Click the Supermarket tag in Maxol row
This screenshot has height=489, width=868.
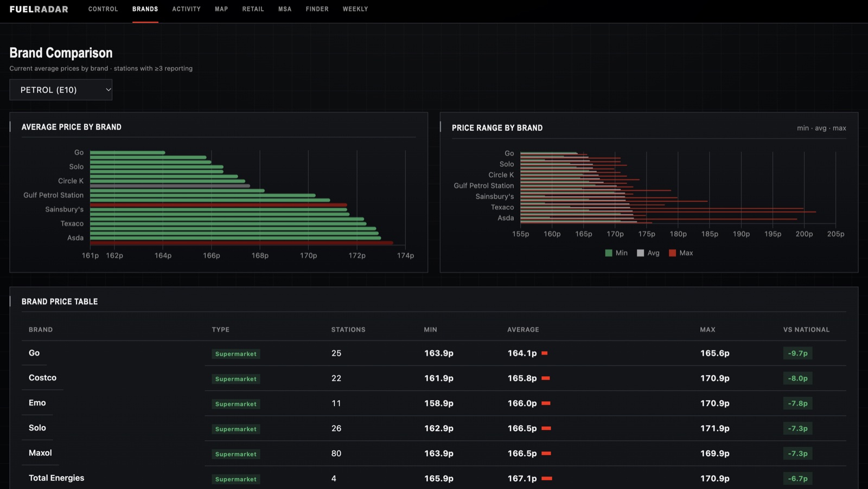tap(236, 454)
